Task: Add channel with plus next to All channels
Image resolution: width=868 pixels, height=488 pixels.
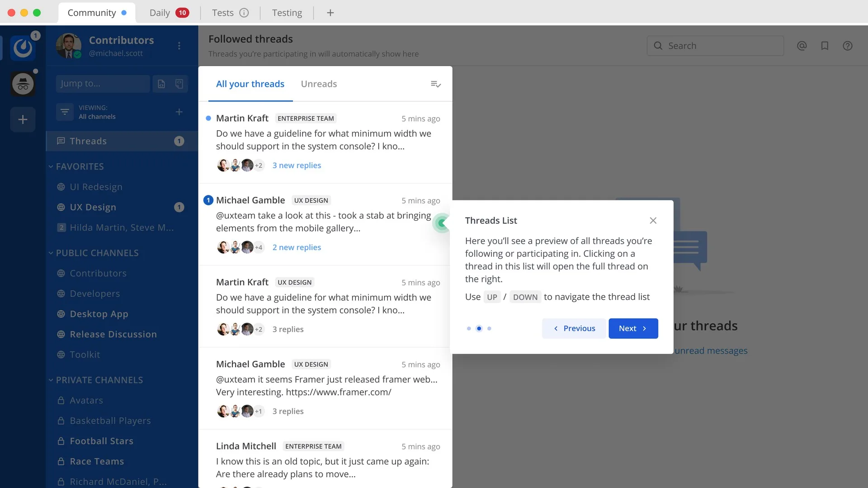Action: (x=179, y=112)
